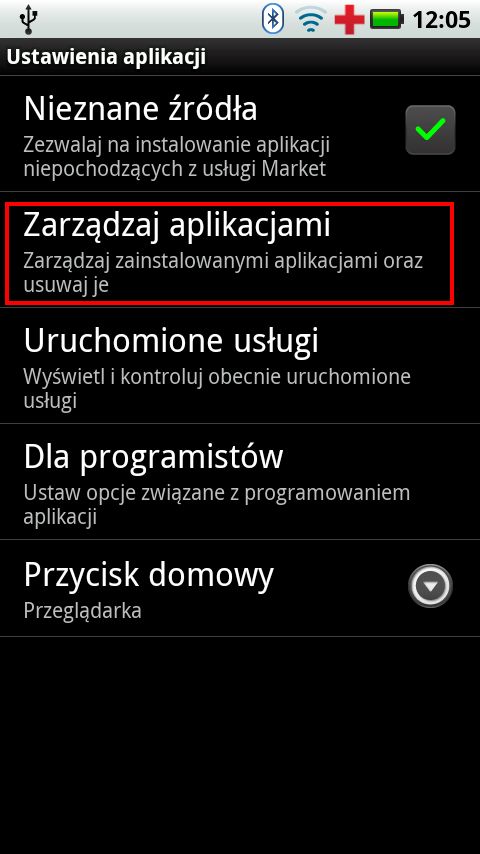480x854 pixels.
Task: Tap the Wi-Fi signal icon
Action: point(312,20)
